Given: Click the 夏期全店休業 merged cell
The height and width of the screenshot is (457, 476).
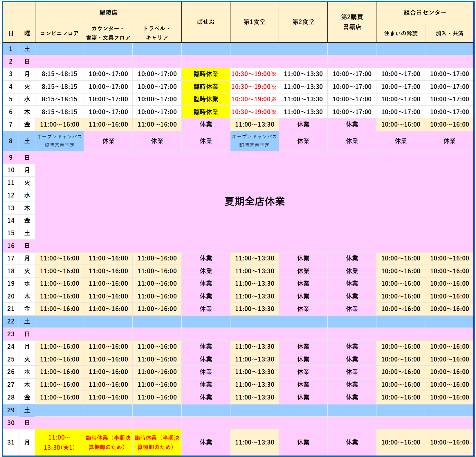Looking at the screenshot, I should tap(255, 201).
